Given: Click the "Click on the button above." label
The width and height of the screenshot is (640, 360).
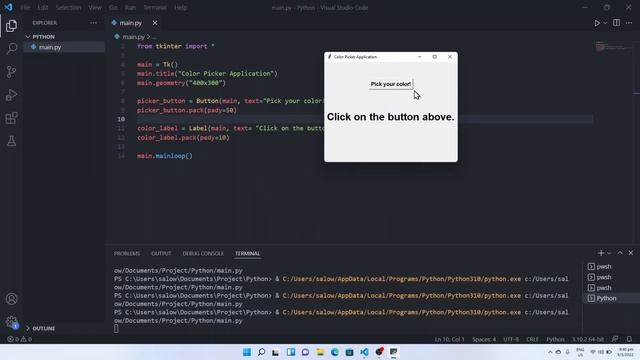Looking at the screenshot, I should (391, 117).
